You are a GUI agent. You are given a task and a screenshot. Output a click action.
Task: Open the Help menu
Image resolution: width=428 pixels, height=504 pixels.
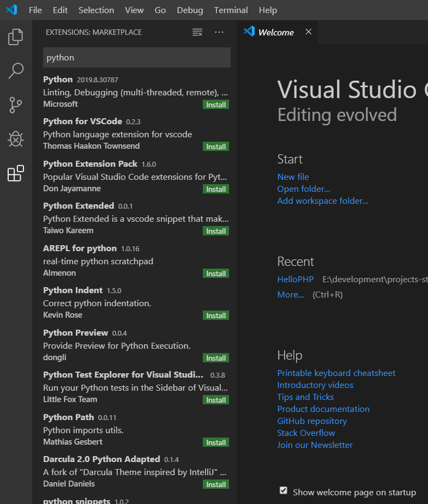tap(268, 10)
